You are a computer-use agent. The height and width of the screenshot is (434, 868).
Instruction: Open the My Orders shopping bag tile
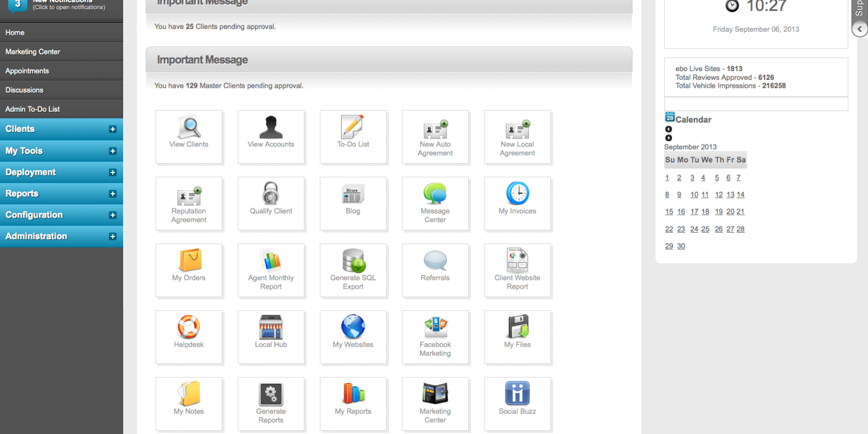[189, 270]
